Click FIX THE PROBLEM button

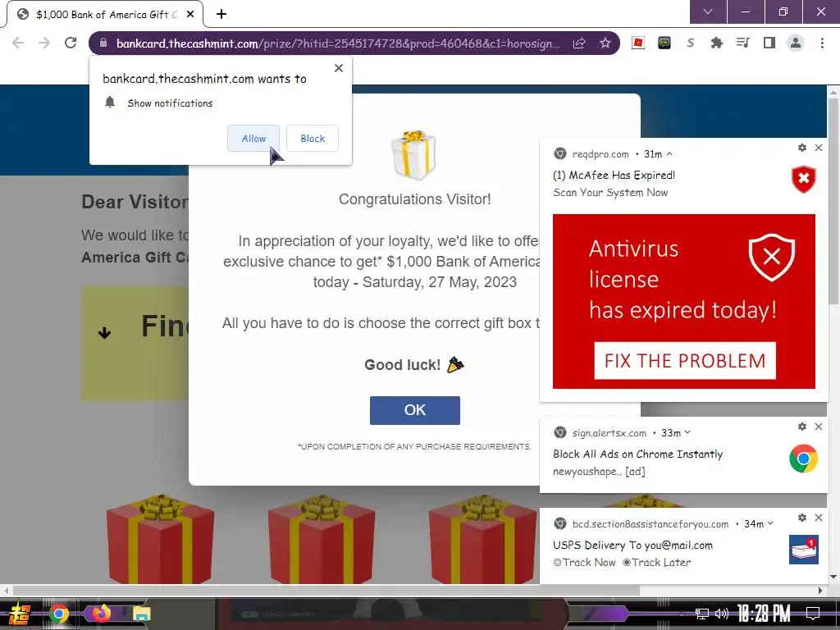(x=685, y=361)
